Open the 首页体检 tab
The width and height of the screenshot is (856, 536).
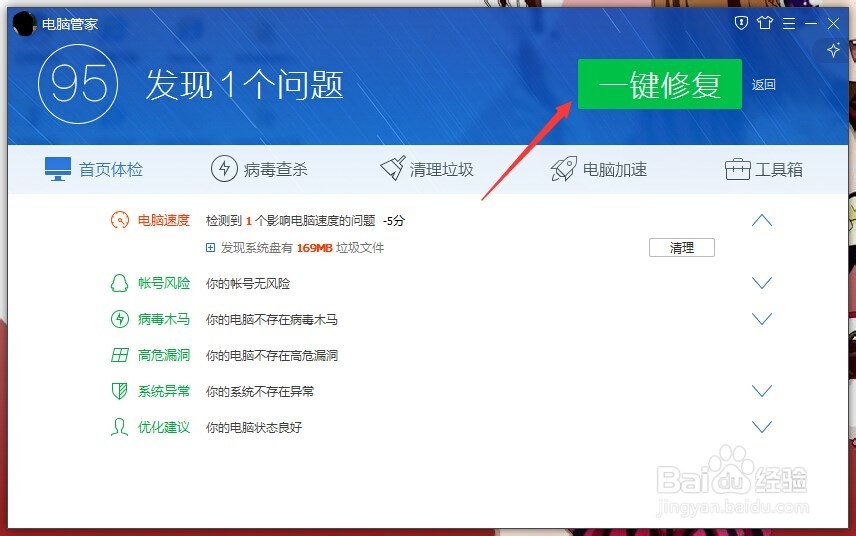point(94,169)
